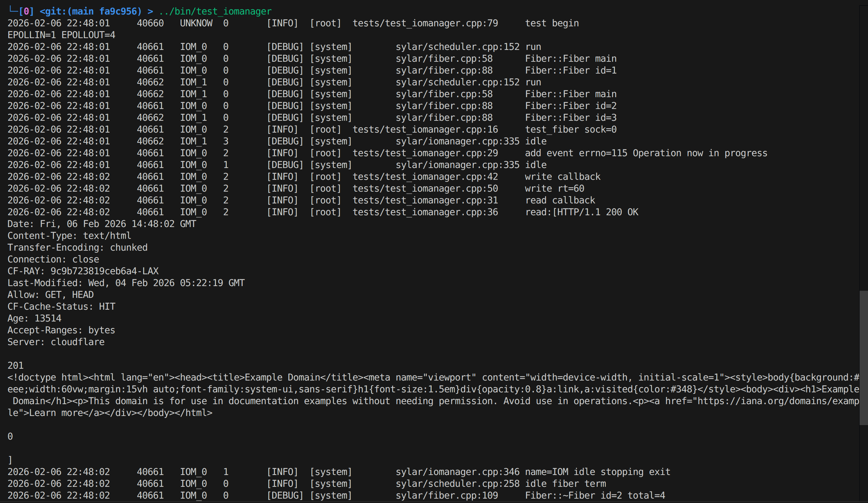The height and width of the screenshot is (503, 868).
Task: Click the vertical scrollbar thumb
Action: coord(863,358)
